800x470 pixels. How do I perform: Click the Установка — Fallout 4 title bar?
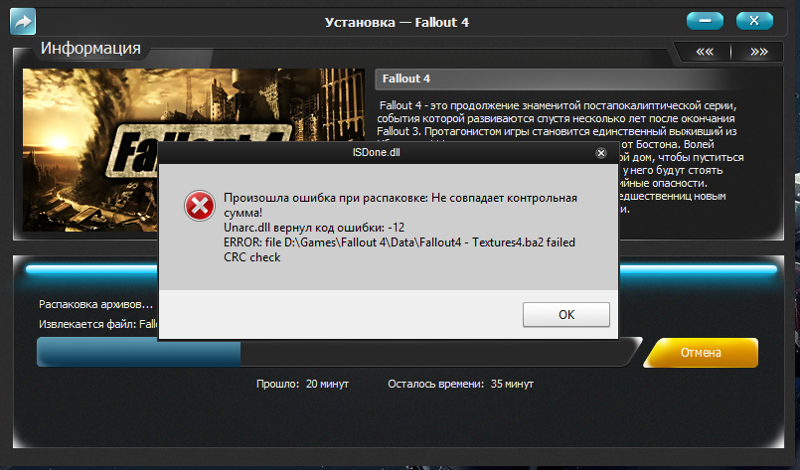pyautogui.click(x=396, y=22)
